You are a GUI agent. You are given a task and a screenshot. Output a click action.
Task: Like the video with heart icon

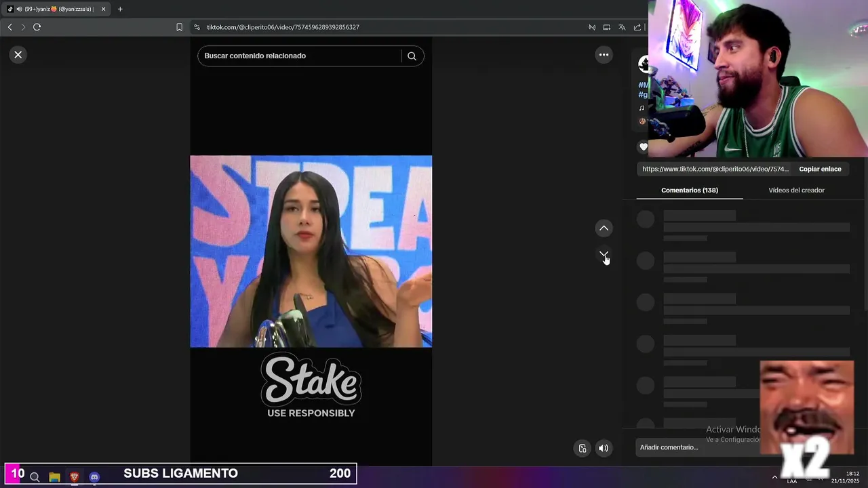[x=644, y=146]
